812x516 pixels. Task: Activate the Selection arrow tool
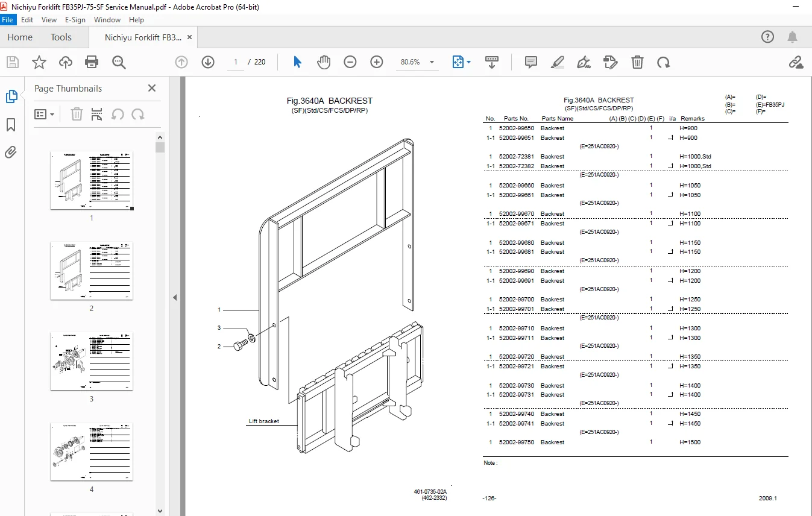[297, 62]
